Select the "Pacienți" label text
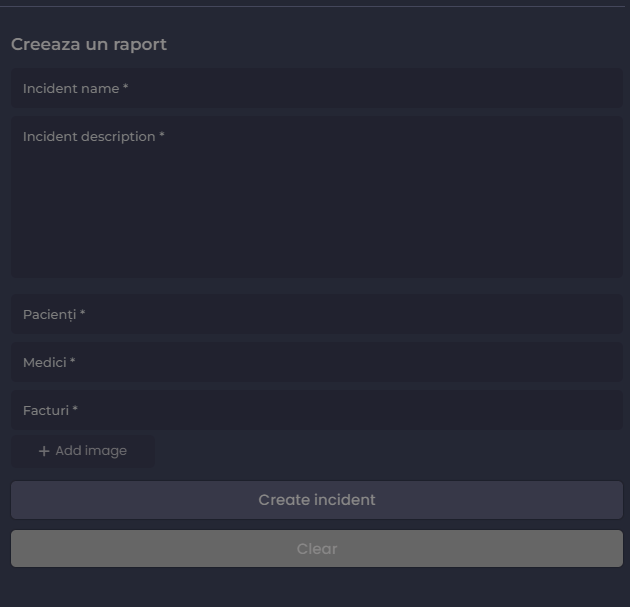 49,314
